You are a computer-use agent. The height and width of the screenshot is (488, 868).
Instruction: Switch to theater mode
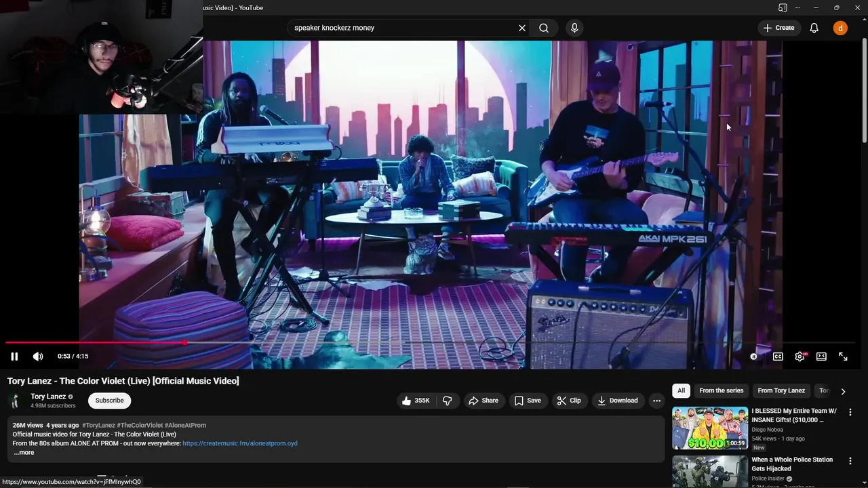pos(821,357)
